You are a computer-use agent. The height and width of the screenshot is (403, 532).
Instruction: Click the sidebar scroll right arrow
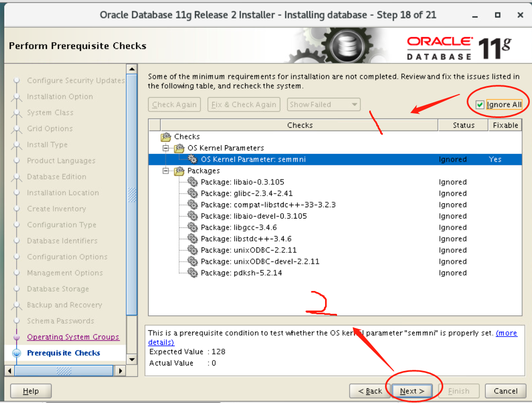tap(120, 371)
